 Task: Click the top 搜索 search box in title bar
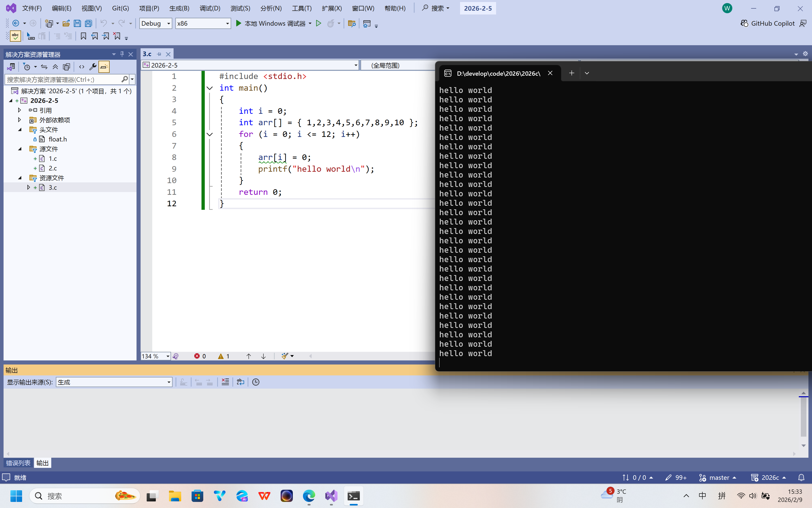click(x=436, y=8)
